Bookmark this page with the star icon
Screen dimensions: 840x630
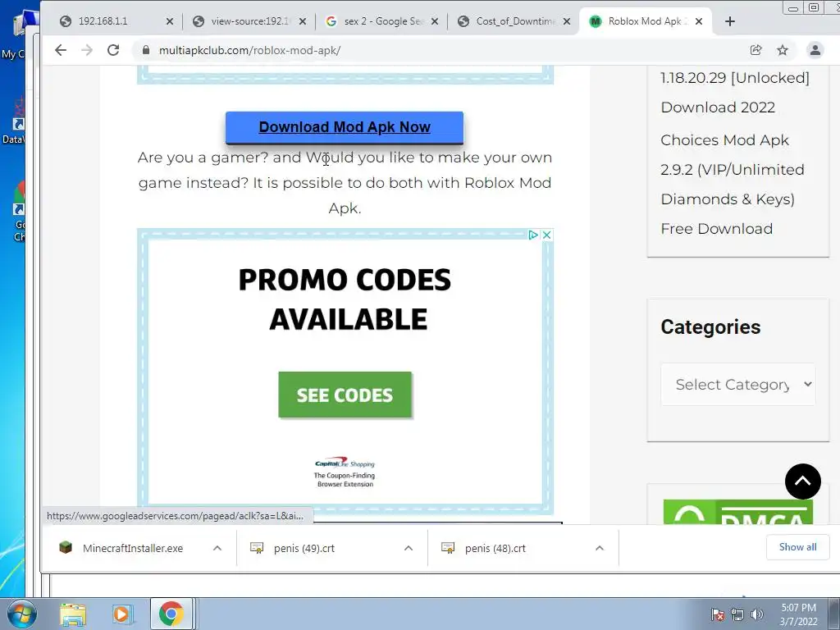pos(783,50)
